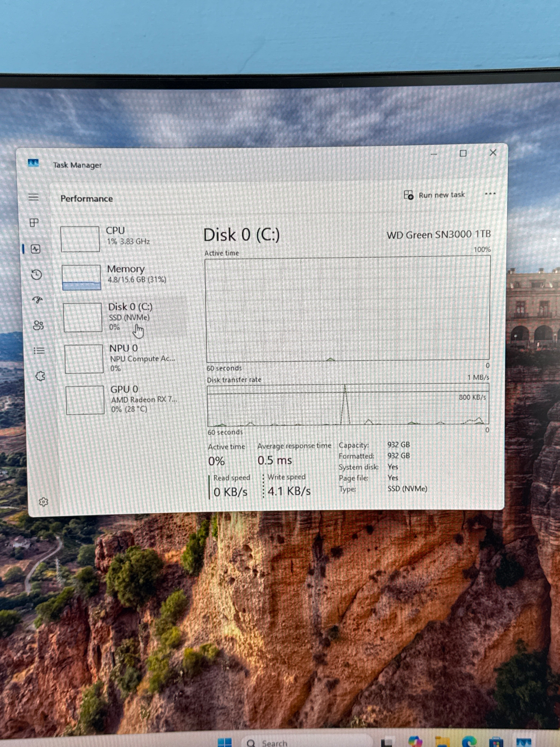
Task: Click the Disk transfer rate graph
Action: coord(348,405)
